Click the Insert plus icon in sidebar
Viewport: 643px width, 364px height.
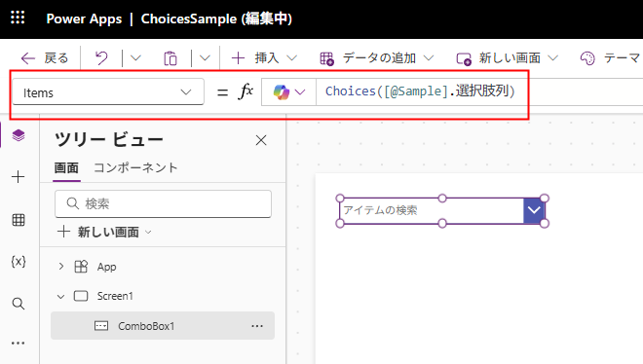pyautogui.click(x=19, y=177)
